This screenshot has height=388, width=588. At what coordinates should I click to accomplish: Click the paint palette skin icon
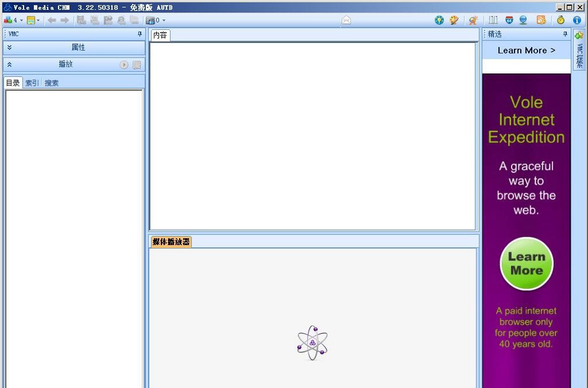coord(454,20)
